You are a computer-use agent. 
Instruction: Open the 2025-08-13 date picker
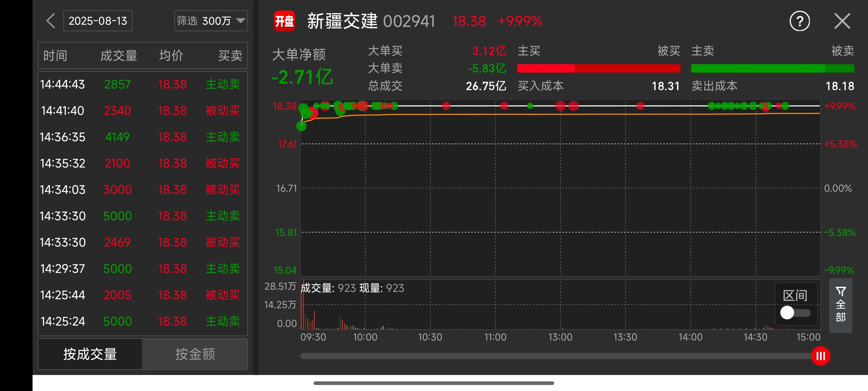pyautogui.click(x=98, y=21)
